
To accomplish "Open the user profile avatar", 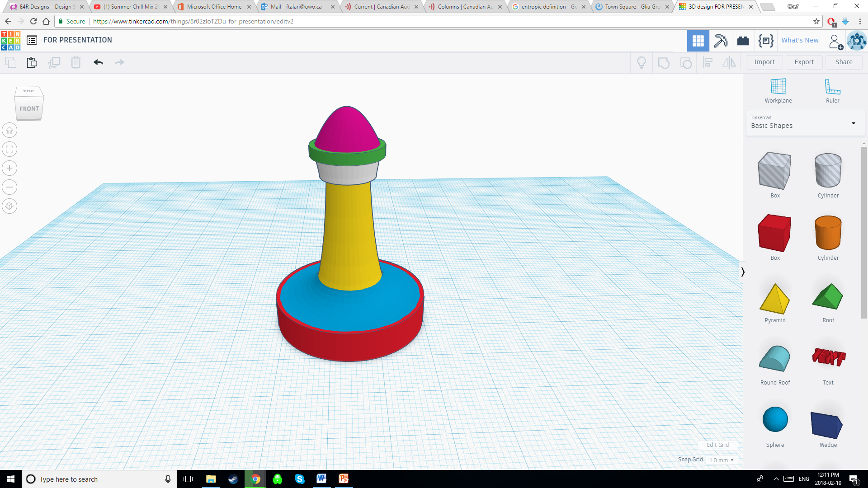I will (x=857, y=41).
